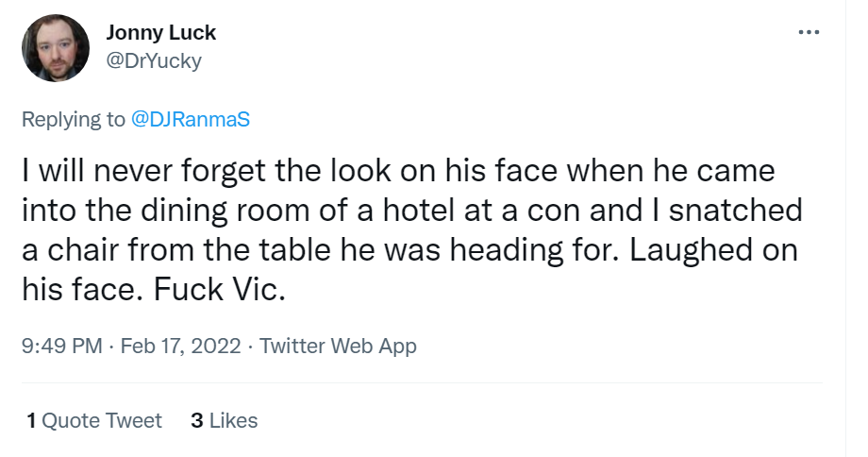Visit the Jonny Luck display name link
Viewport: 868px width, 457px height.
[x=160, y=33]
